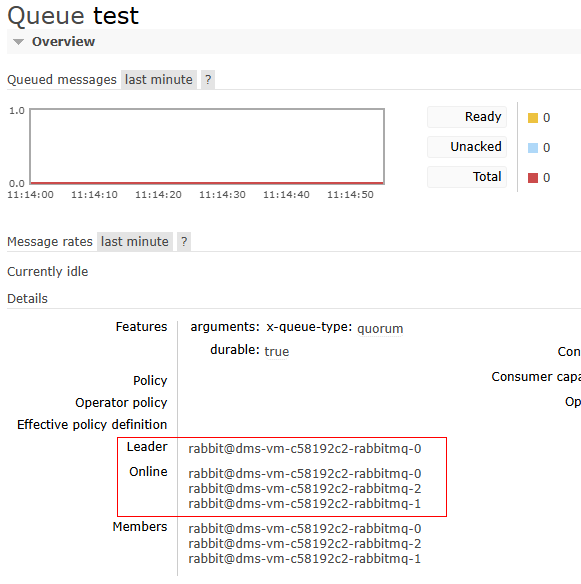Viewport: 581px width, 584px height.
Task: Collapse the Overview section triangle
Action: 18,42
